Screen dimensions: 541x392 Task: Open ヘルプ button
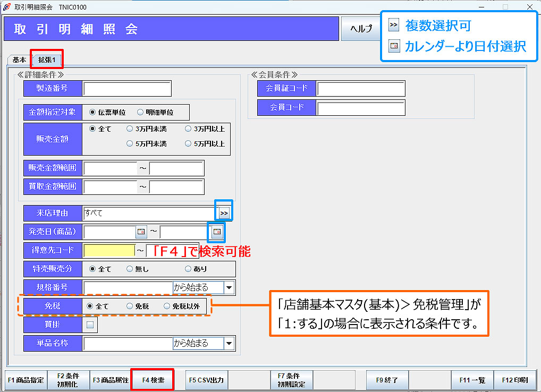361,29
